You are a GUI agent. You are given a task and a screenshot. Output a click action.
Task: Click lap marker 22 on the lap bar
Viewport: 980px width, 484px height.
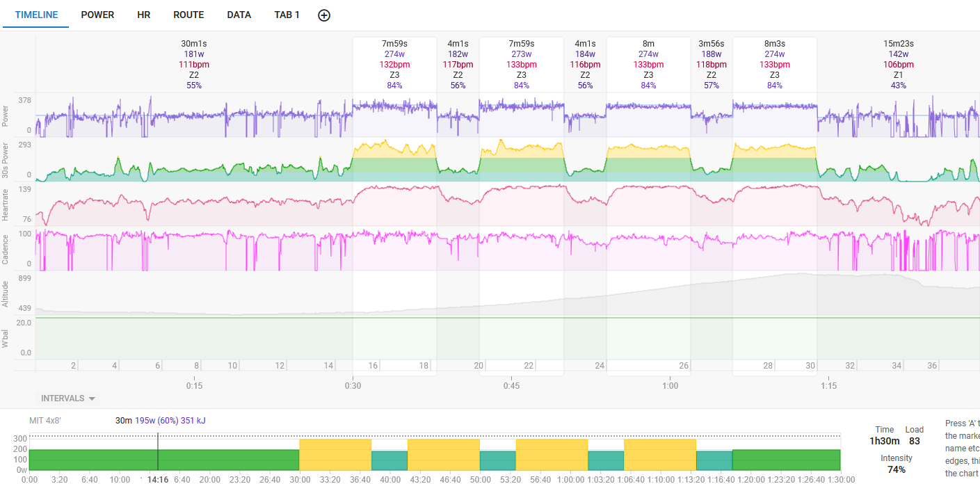[529, 366]
